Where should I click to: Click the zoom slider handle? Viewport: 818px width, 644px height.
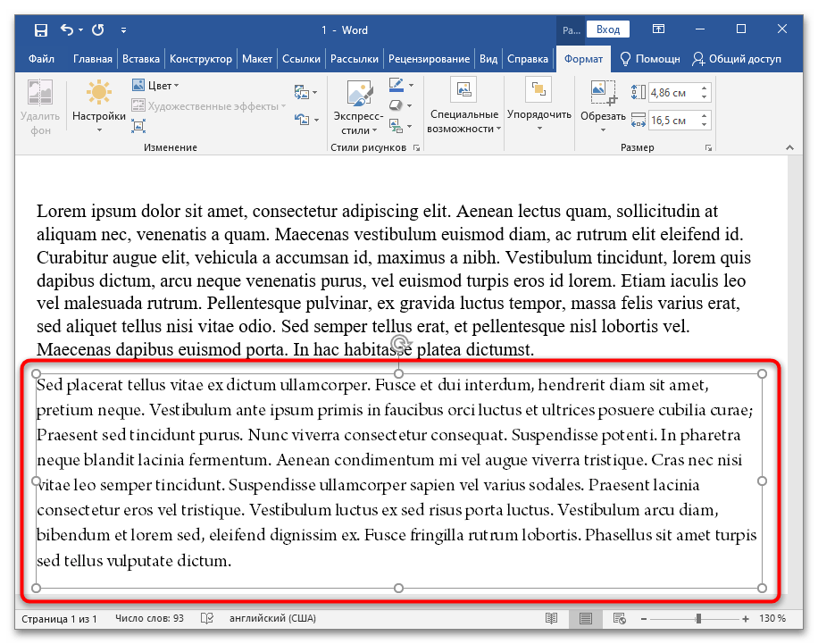(698, 618)
